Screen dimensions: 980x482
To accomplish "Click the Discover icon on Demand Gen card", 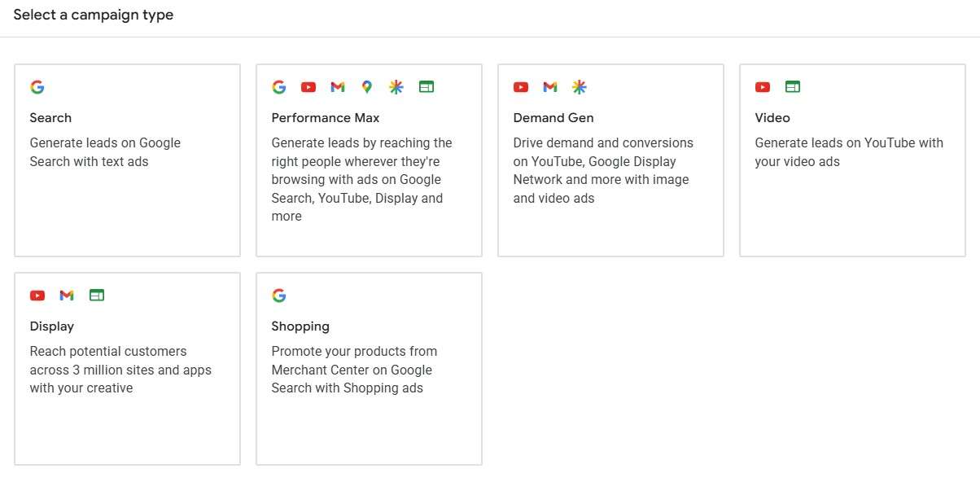I will click(579, 86).
